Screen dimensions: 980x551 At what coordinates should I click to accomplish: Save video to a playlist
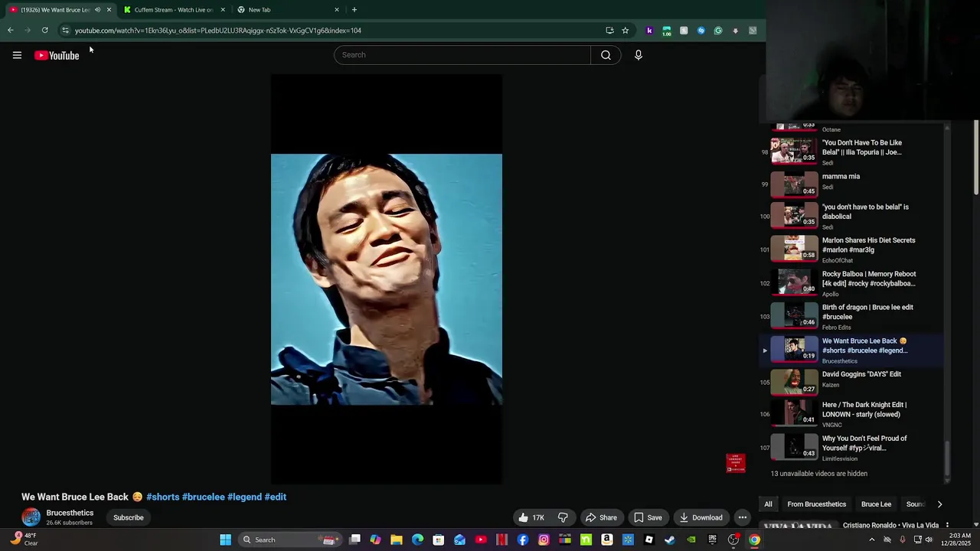(648, 517)
